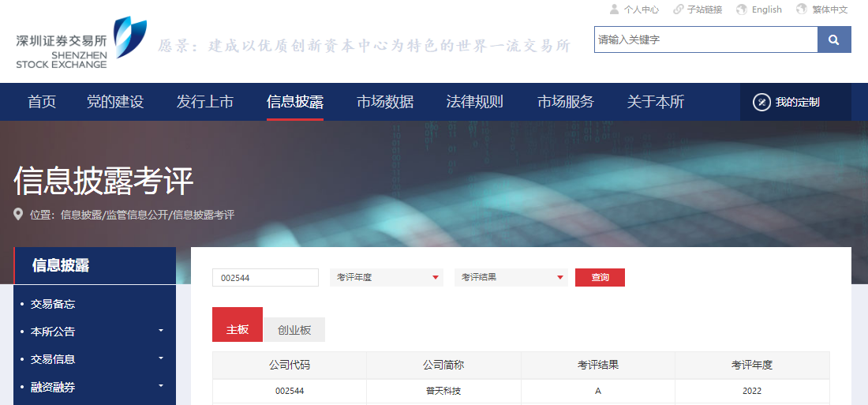
Task: Open 我的定制 customization icon
Action: 761,102
